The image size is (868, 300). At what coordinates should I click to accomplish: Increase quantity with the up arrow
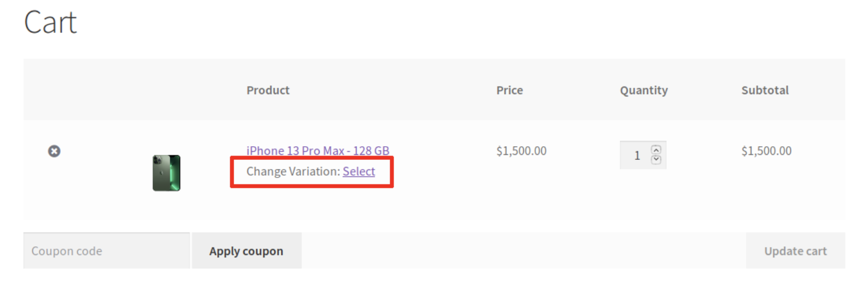coord(656,149)
